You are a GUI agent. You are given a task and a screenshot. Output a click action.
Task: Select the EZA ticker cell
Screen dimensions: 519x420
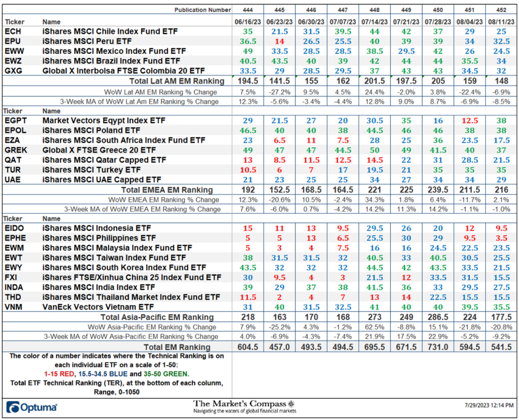coord(12,141)
